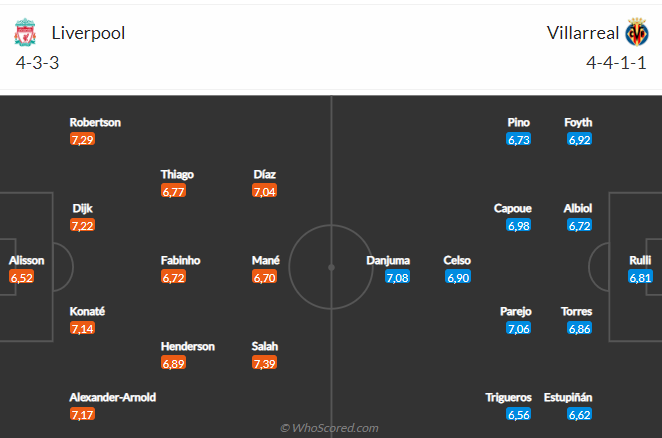The image size is (662, 438).
Task: Open the Villarreal team name link
Action: 581,32
